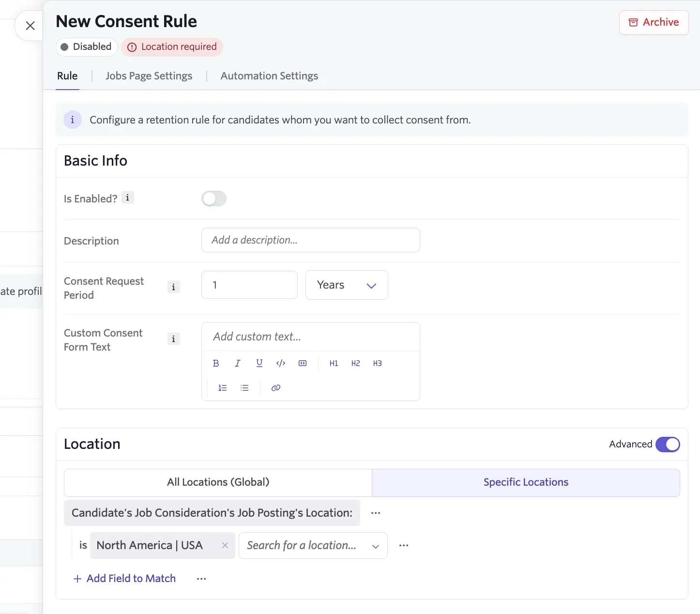
Task: Select All Locations (Global)
Action: (218, 482)
